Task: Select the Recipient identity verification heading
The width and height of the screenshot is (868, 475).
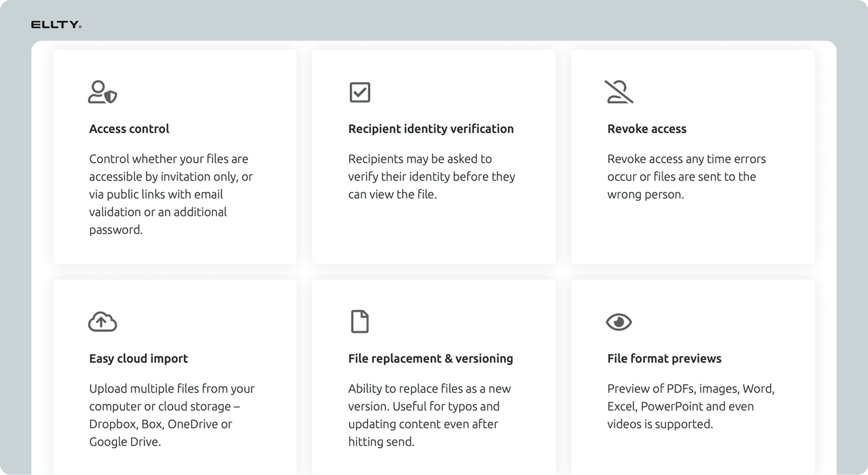Action: point(431,129)
